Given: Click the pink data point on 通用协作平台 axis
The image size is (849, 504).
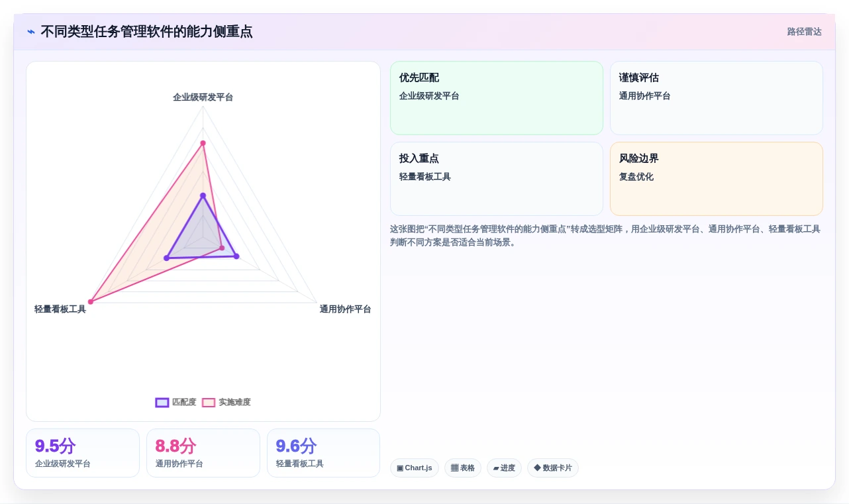Looking at the screenshot, I should (x=222, y=248).
